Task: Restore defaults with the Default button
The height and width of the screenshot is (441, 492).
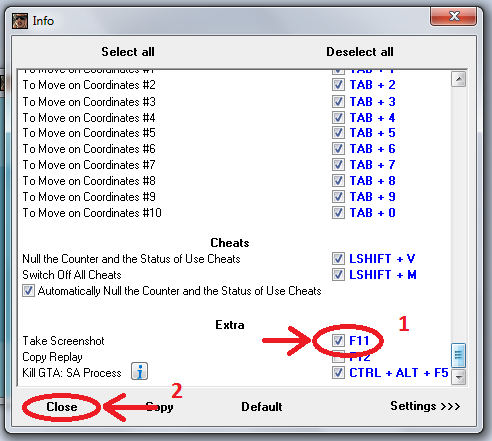Action: [x=262, y=407]
